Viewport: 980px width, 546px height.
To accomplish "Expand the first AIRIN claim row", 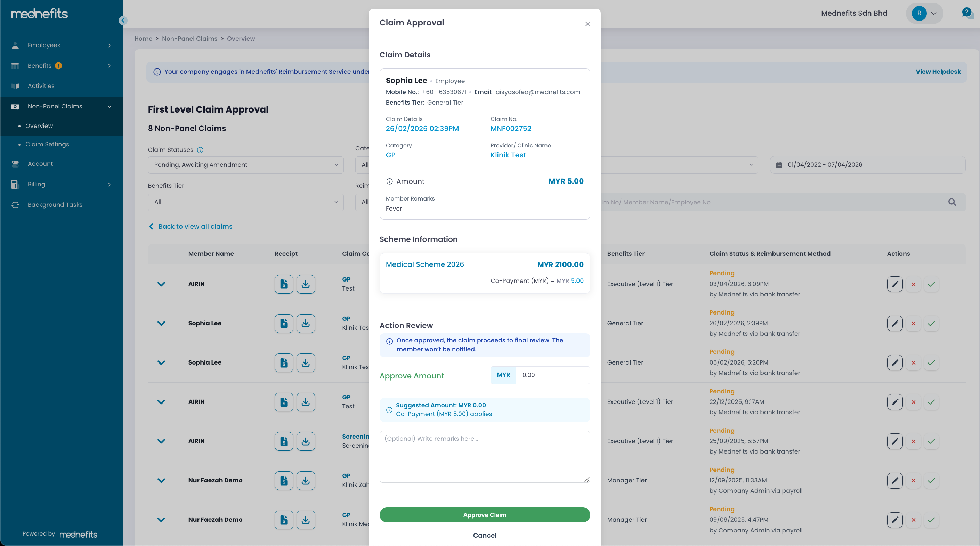I will click(x=161, y=284).
